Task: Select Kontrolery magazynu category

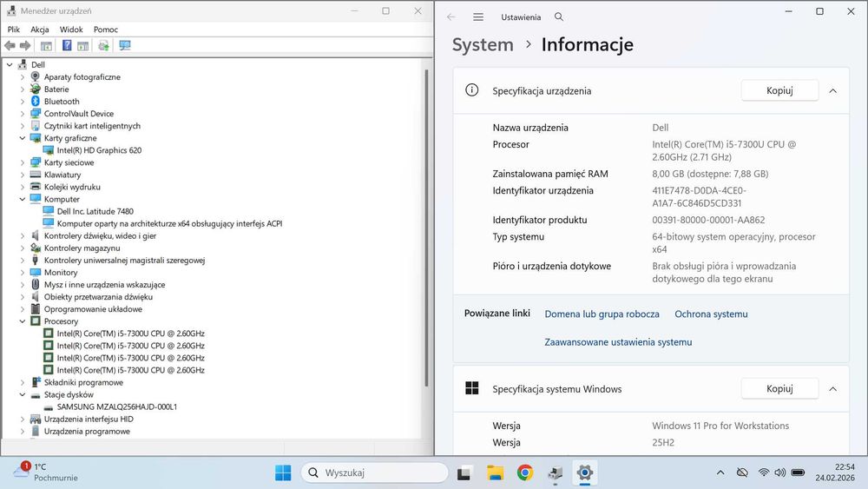Action: pos(82,248)
